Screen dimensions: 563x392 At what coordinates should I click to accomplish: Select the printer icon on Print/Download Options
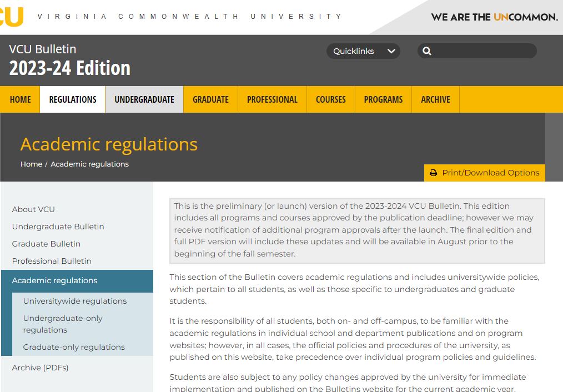[433, 173]
